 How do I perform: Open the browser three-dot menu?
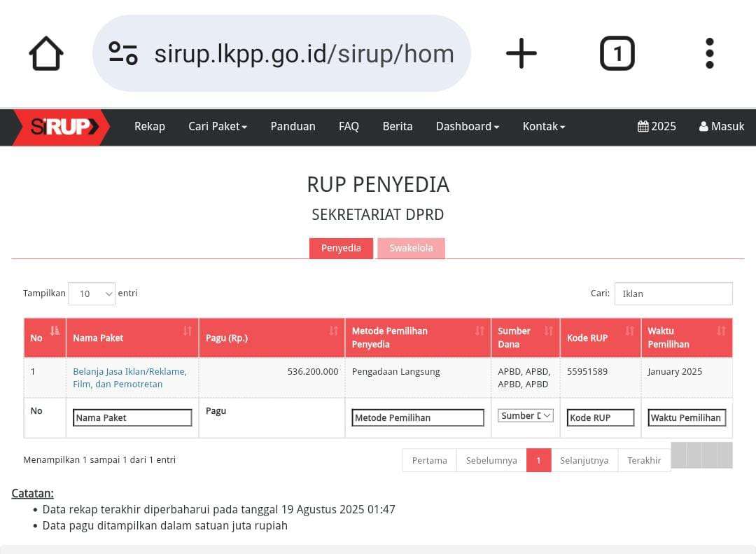pos(709,54)
